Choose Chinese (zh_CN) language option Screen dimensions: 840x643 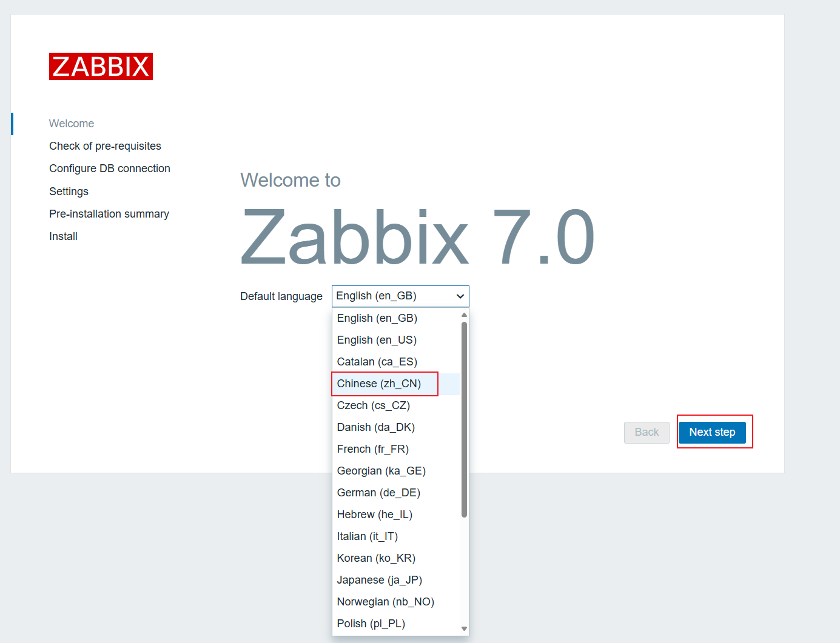click(x=395, y=384)
